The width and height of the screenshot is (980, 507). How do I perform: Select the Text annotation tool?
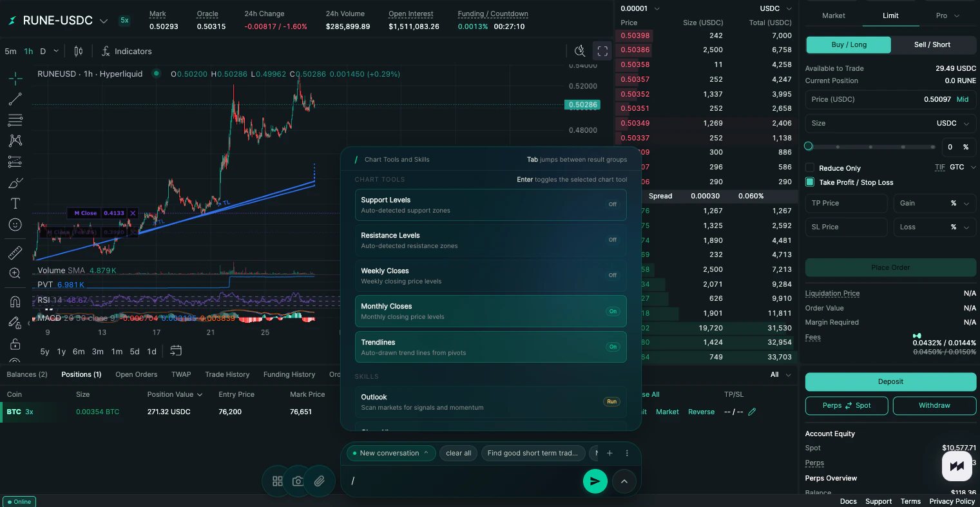click(x=15, y=204)
